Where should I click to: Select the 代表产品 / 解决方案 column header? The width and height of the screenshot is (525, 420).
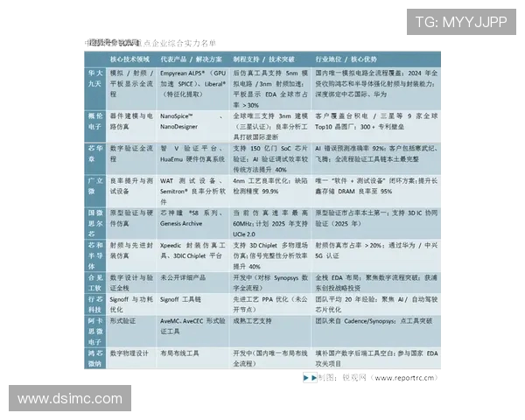tap(191, 59)
